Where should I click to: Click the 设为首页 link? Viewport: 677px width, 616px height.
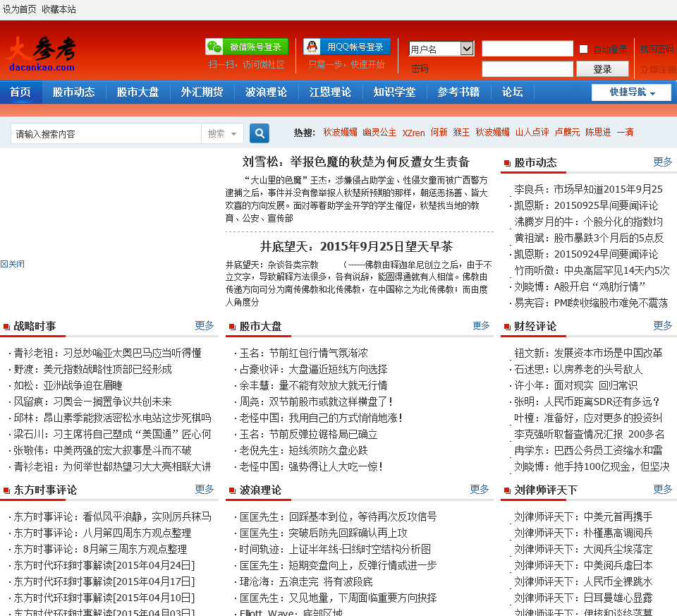(x=20, y=9)
